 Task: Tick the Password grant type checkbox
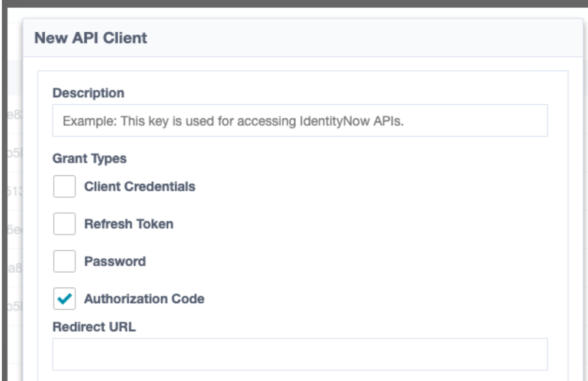pyautogui.click(x=64, y=261)
